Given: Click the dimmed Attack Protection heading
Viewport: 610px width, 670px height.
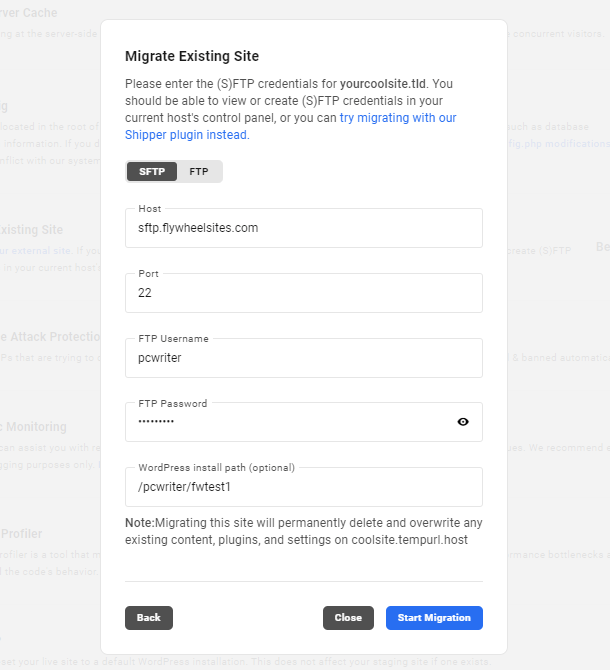Looking at the screenshot, I should coord(50,336).
